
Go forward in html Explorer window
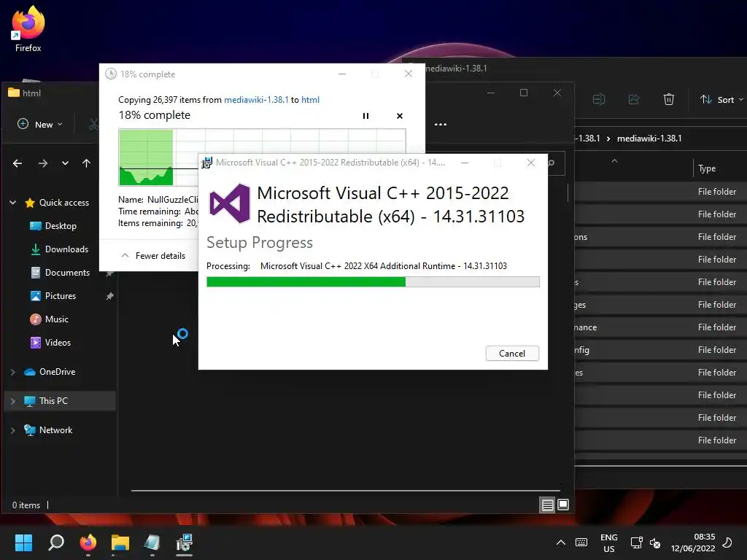click(43, 163)
